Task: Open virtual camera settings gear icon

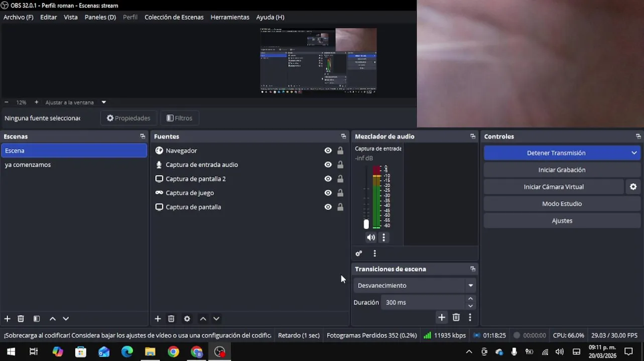Action: 633,187
